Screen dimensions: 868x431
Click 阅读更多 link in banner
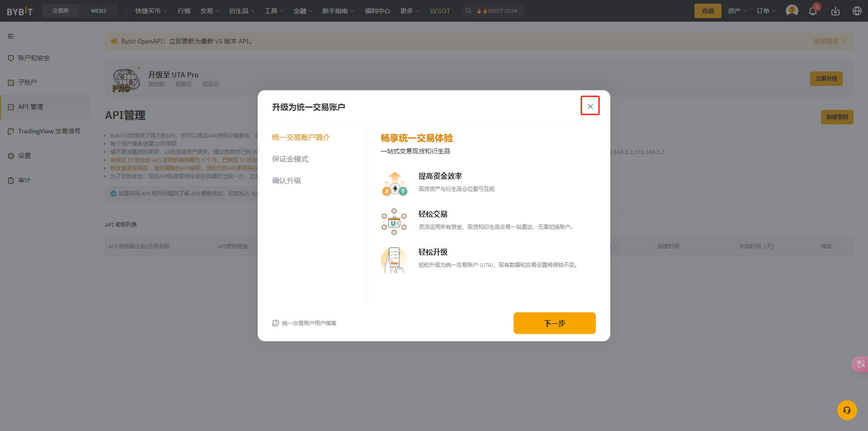pos(829,41)
